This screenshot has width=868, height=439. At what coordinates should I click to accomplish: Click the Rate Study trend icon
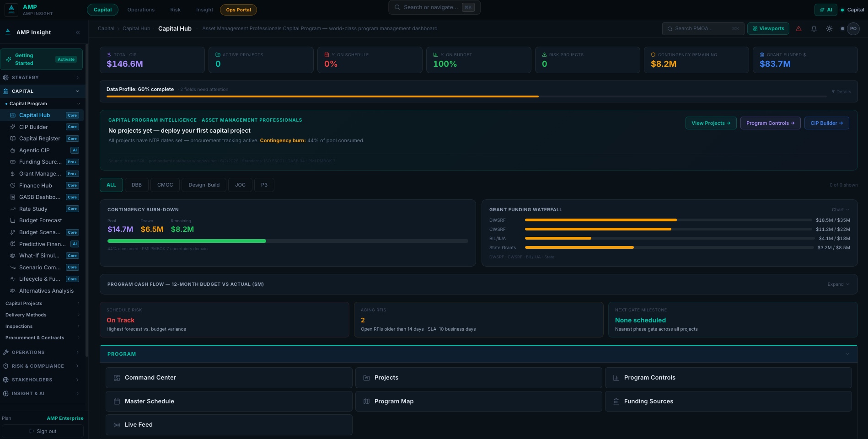[x=13, y=209]
